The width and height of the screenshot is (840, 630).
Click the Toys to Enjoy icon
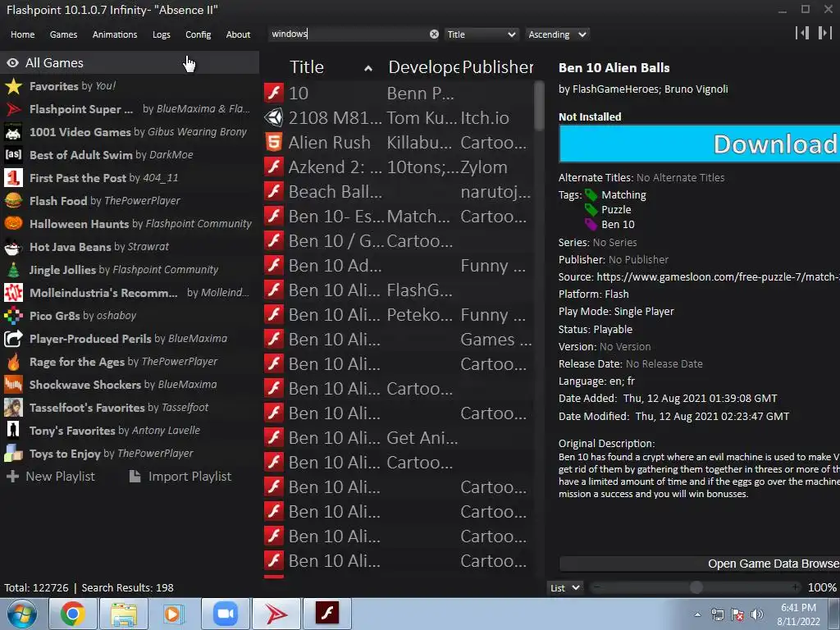(x=13, y=453)
